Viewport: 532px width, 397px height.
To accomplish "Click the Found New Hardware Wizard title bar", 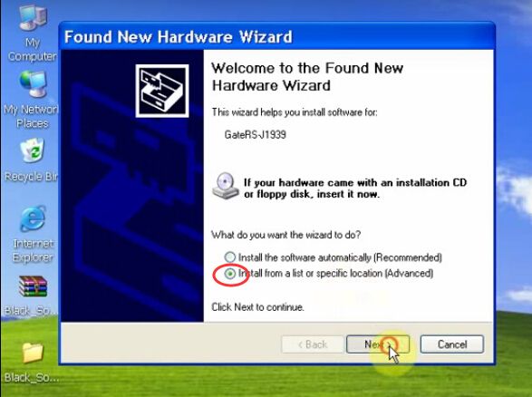I will point(276,36).
